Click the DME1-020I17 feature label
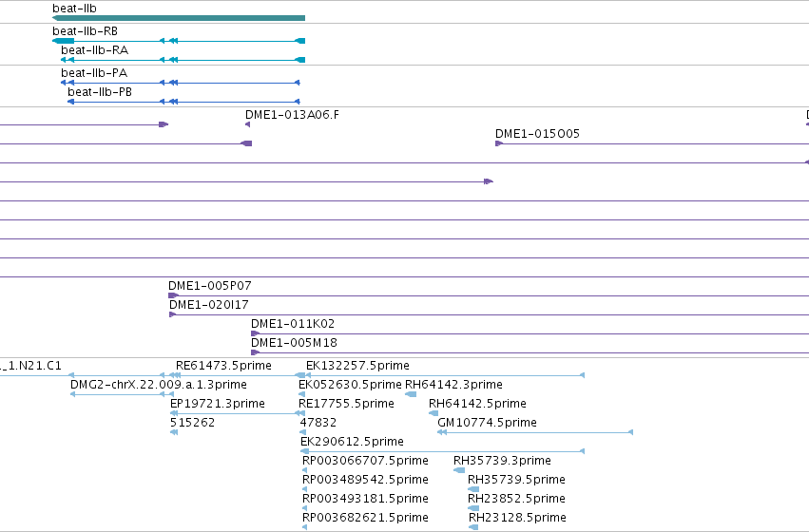 click(x=208, y=305)
